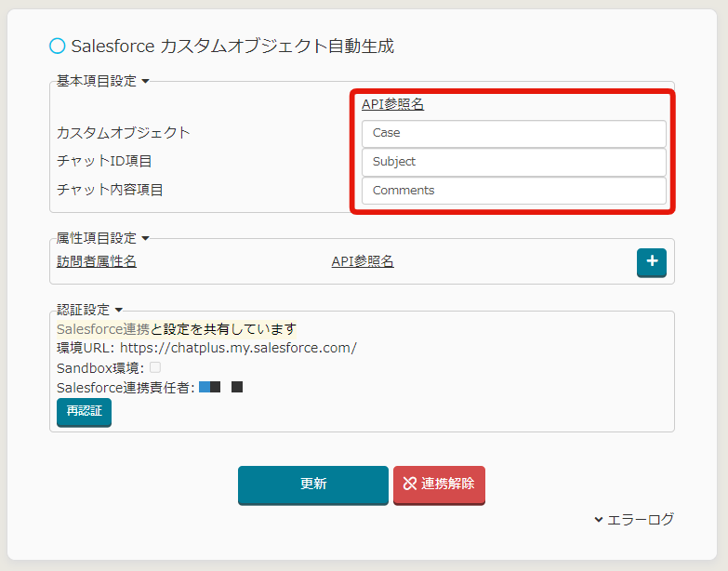The width and height of the screenshot is (728, 571).
Task: Click the 連携解除 button
Action: click(x=439, y=485)
